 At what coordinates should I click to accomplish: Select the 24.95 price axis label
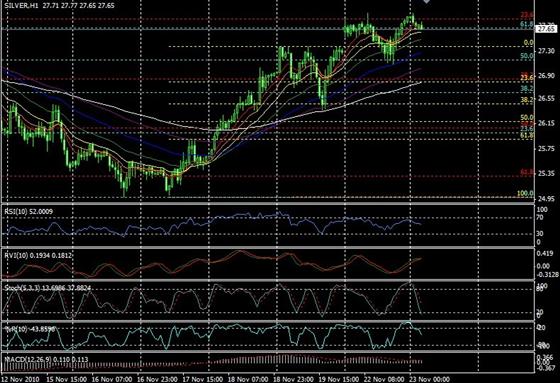pyautogui.click(x=546, y=199)
